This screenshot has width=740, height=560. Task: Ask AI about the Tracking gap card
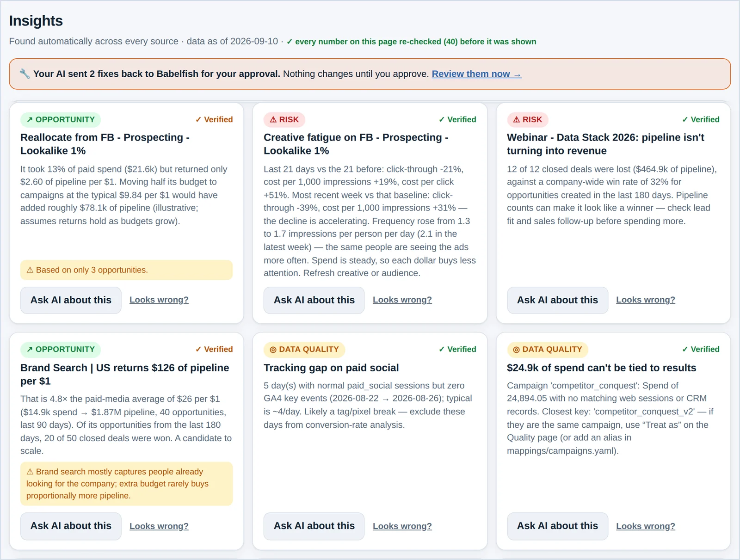click(x=314, y=526)
